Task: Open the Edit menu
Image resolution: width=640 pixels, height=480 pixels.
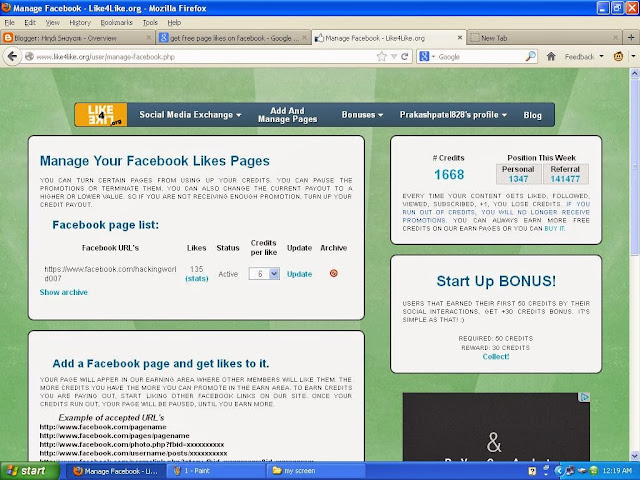Action: tap(30, 22)
